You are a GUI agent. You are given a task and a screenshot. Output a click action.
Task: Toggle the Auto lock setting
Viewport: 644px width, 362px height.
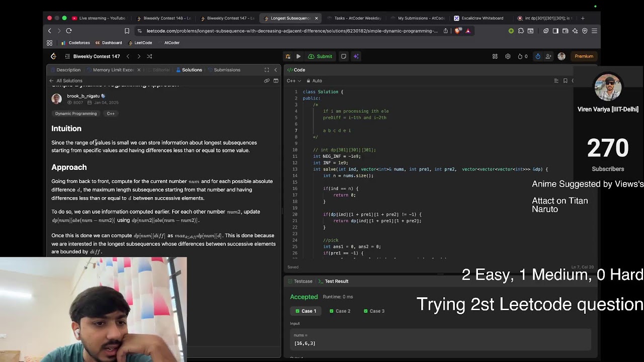[314, 80]
